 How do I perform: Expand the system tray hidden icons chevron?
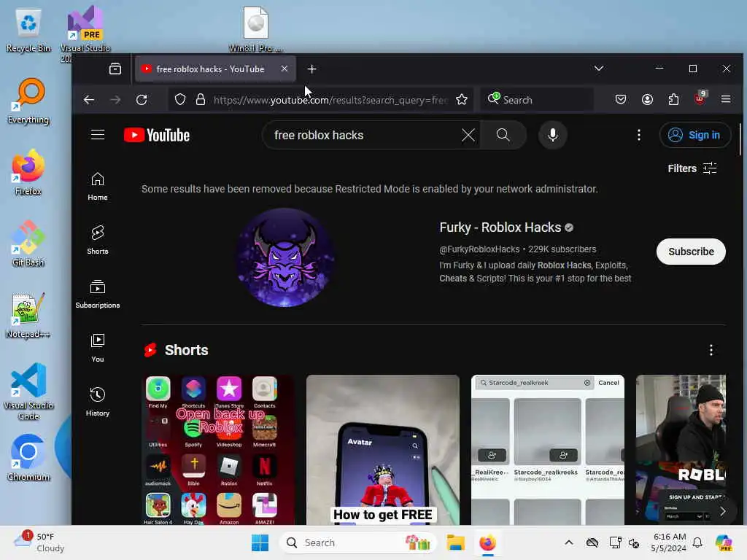pyautogui.click(x=569, y=542)
